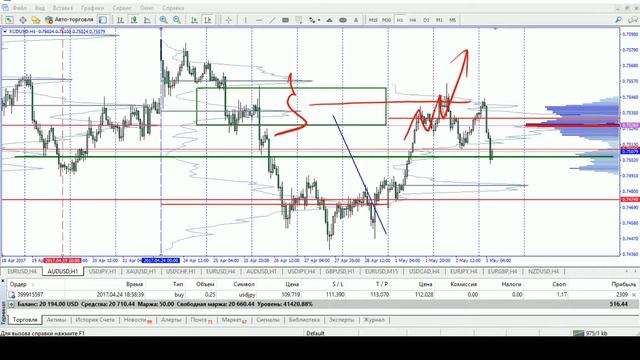Switch to the NZDUSD,H4 chart tab

pos(543,271)
